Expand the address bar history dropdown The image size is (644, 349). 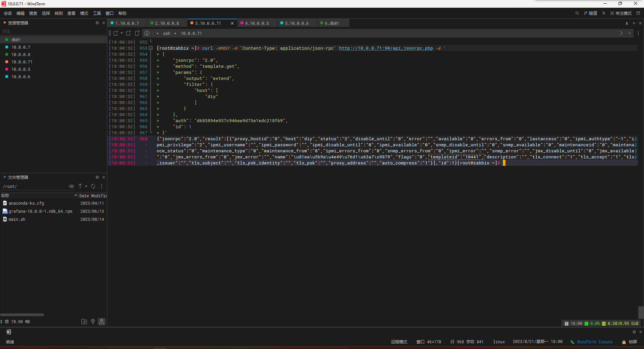pyautogui.click(x=630, y=33)
